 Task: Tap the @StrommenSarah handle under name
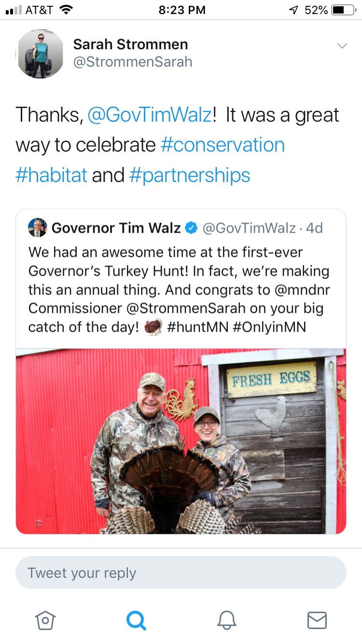(x=133, y=62)
